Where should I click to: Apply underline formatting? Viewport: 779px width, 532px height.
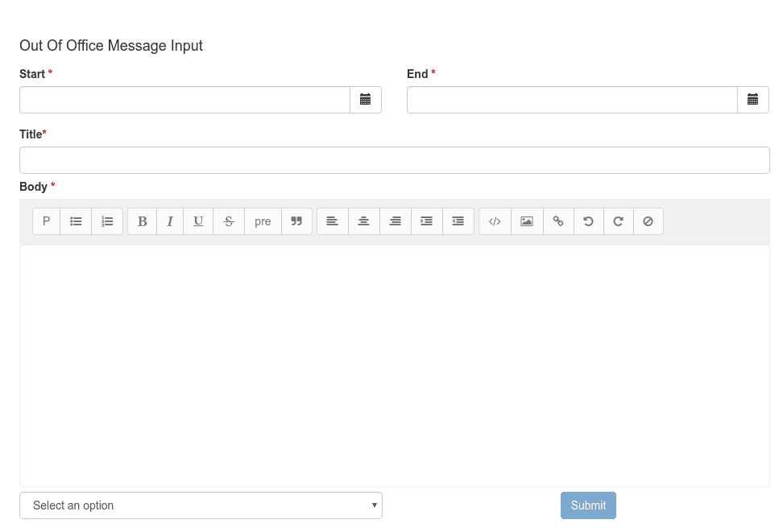pos(198,221)
